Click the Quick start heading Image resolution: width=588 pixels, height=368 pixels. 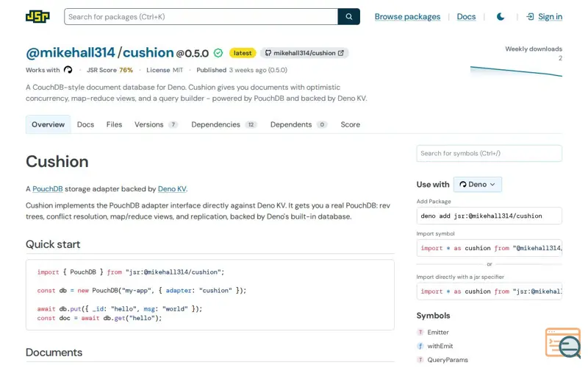point(53,244)
